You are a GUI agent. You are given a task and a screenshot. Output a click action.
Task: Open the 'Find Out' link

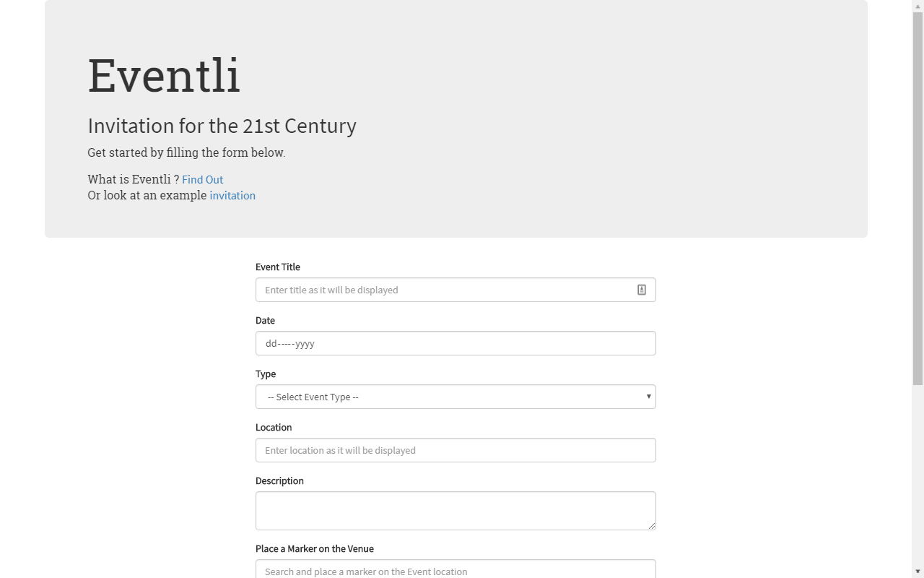click(x=202, y=179)
